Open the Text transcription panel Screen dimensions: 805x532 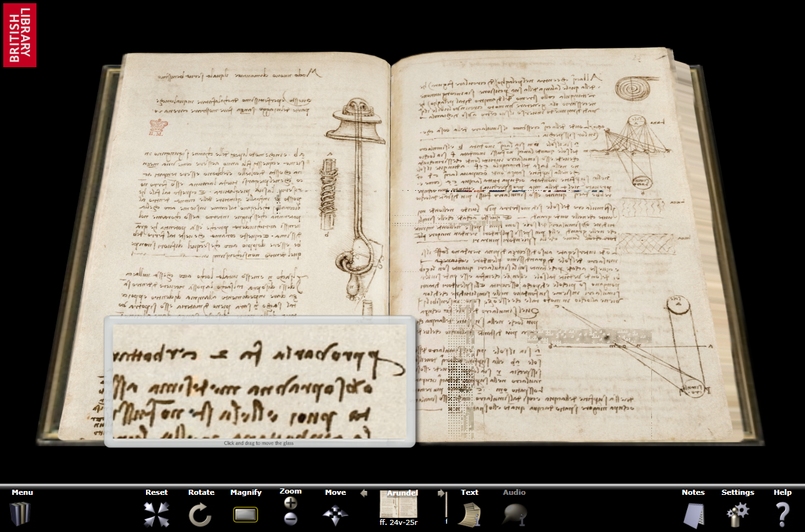tap(469, 514)
